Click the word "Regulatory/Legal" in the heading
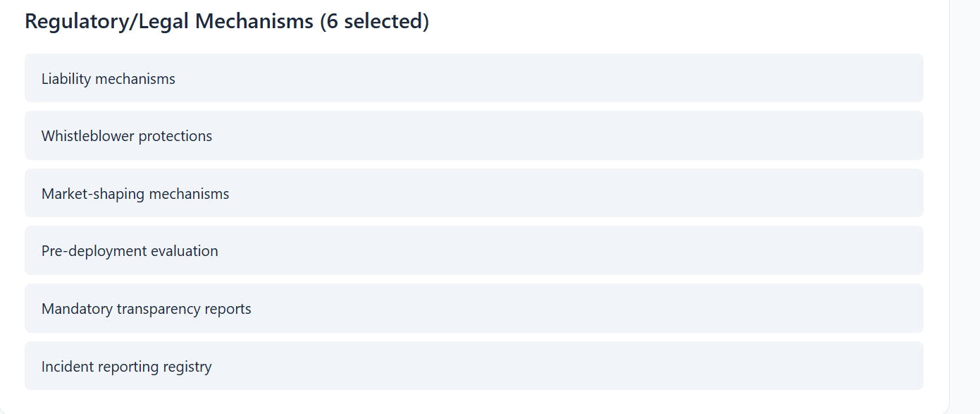Viewport: 980px width, 414px height. pyautogui.click(x=107, y=21)
